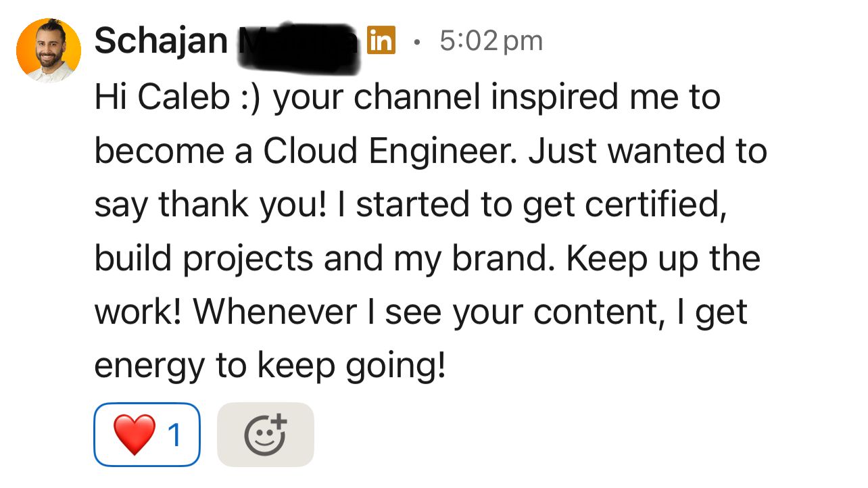Click the dot separator before the timestamp
Screen dimensions: 868x488
click(417, 43)
